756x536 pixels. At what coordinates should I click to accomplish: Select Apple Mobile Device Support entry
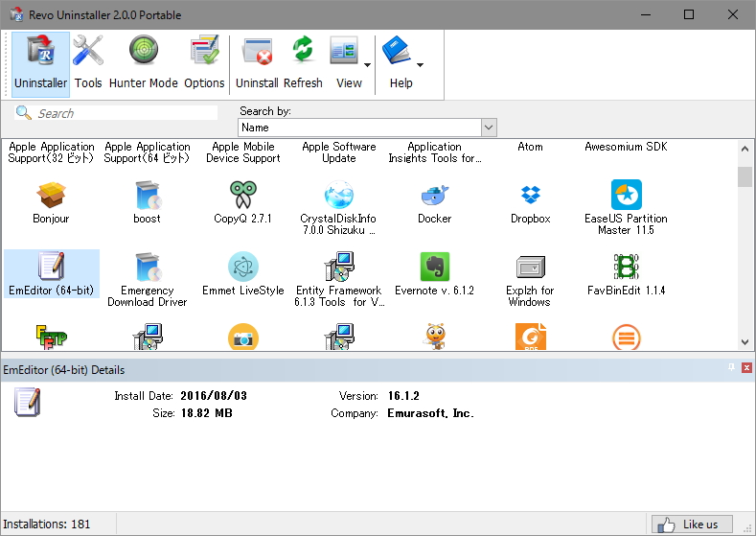click(243, 152)
